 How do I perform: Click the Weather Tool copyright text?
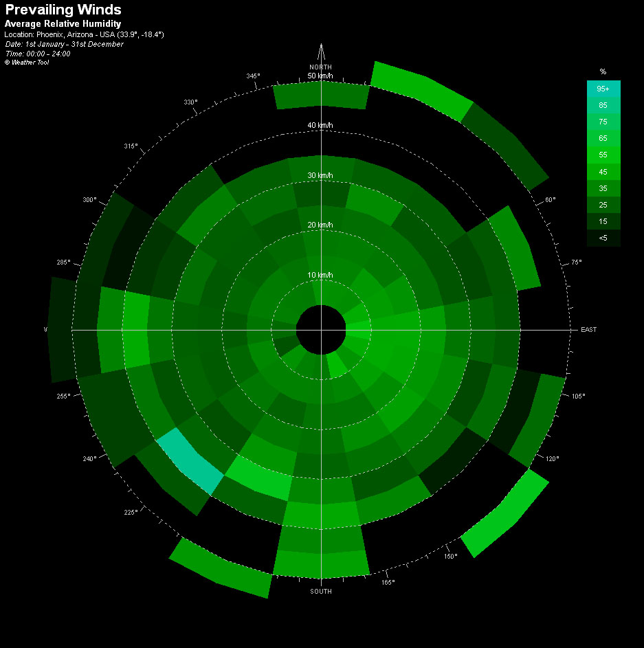(x=27, y=62)
